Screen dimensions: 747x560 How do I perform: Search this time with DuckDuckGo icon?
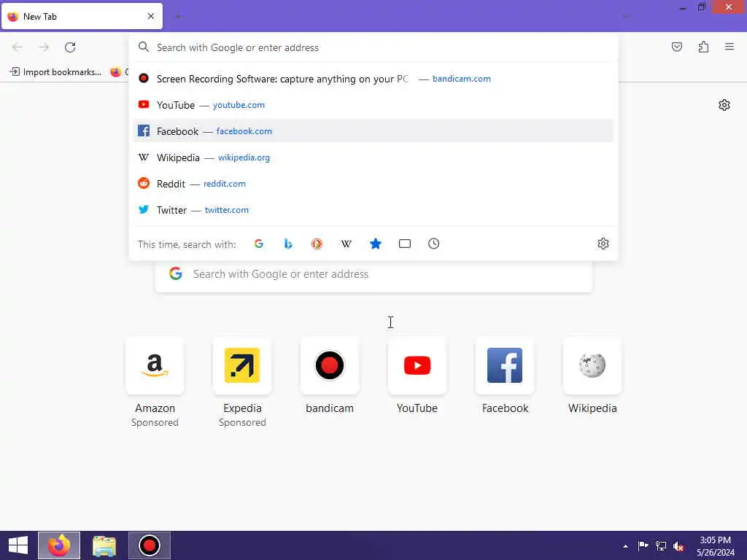pyautogui.click(x=317, y=244)
